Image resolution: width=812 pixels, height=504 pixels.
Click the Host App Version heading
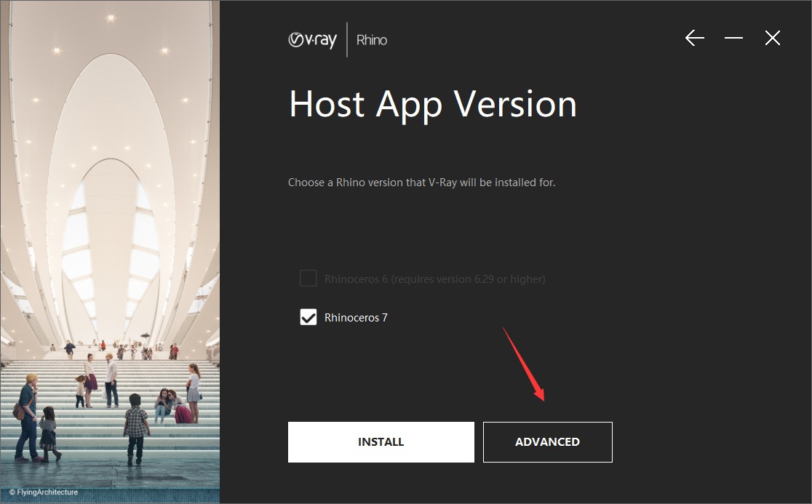432,105
